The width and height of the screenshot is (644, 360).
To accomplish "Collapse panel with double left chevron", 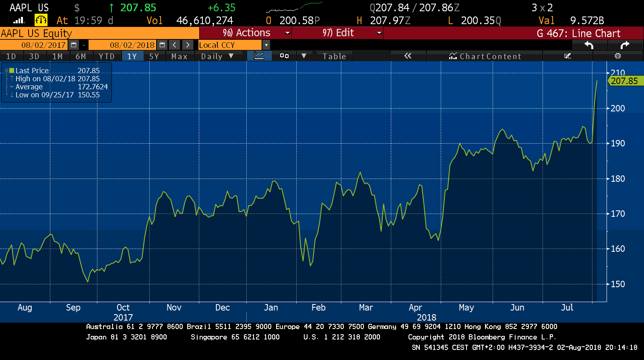I will point(408,56).
